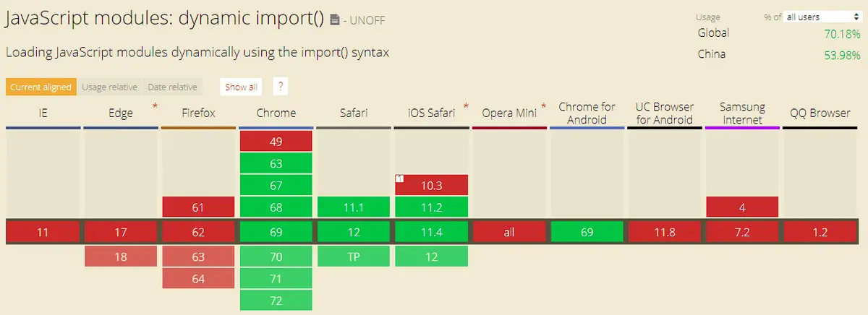Screen dimensions: 868x315
Task: Open the all users dropdown
Action: tap(822, 17)
